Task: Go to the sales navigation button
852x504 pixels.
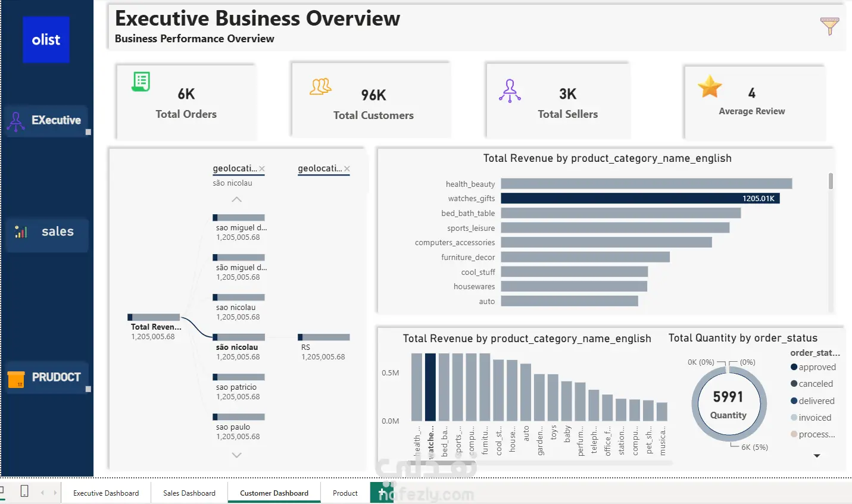Action: click(x=48, y=232)
